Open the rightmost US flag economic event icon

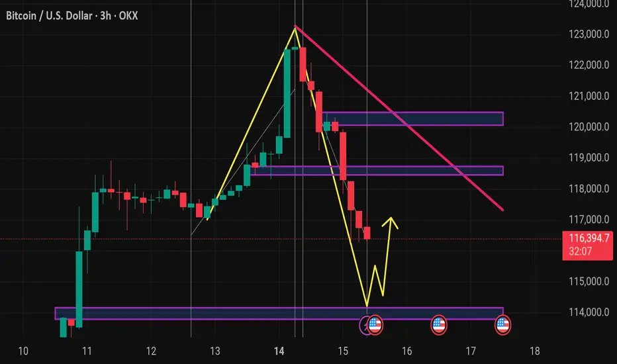502,326
